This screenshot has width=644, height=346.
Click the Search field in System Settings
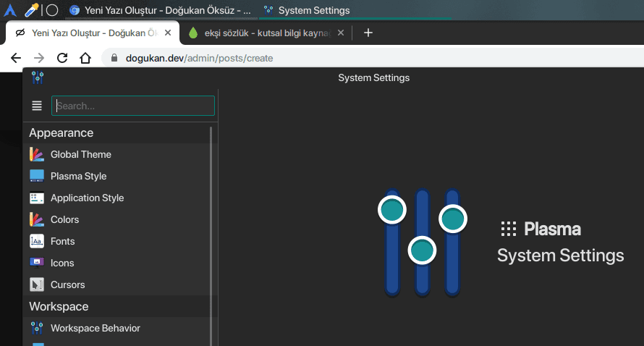click(133, 106)
